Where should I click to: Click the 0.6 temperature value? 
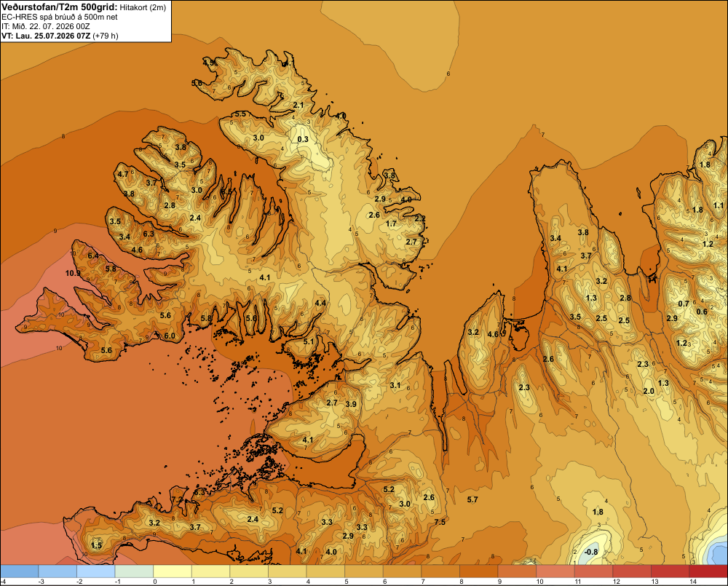point(702,312)
